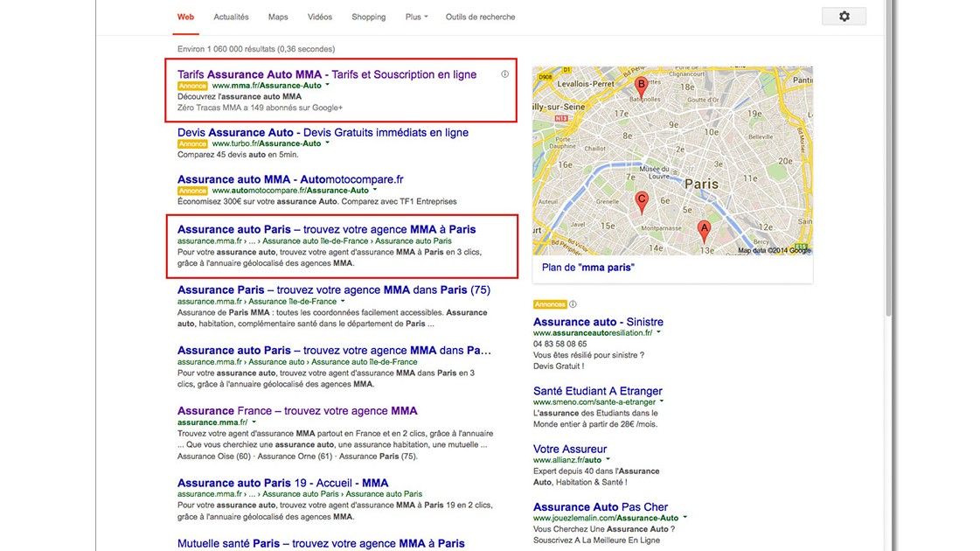
Task: Click the result count text 'Environ 1 060 000 résultats'
Action: pos(226,49)
